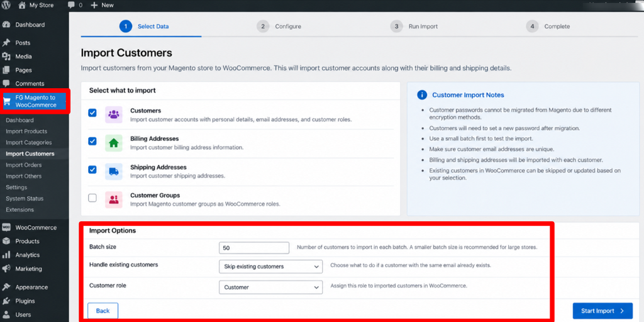This screenshot has height=322, width=644.
Task: Click the Batch size label
Action: (x=103, y=247)
